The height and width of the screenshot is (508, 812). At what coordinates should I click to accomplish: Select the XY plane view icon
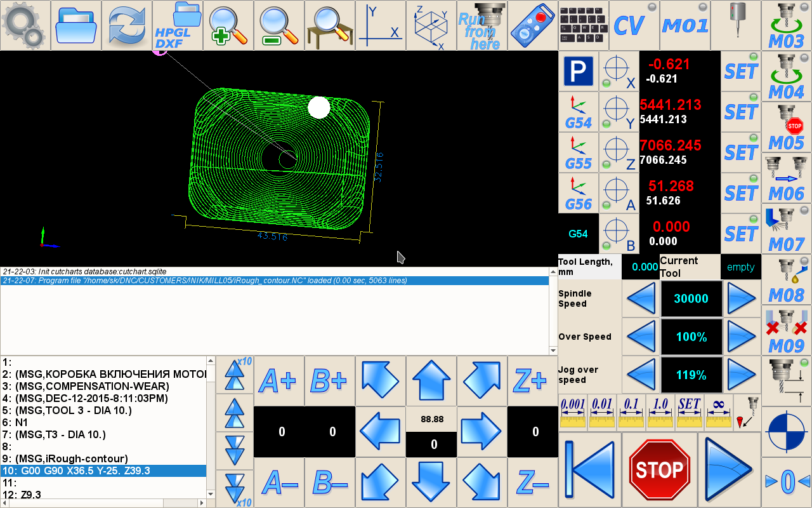(x=380, y=25)
